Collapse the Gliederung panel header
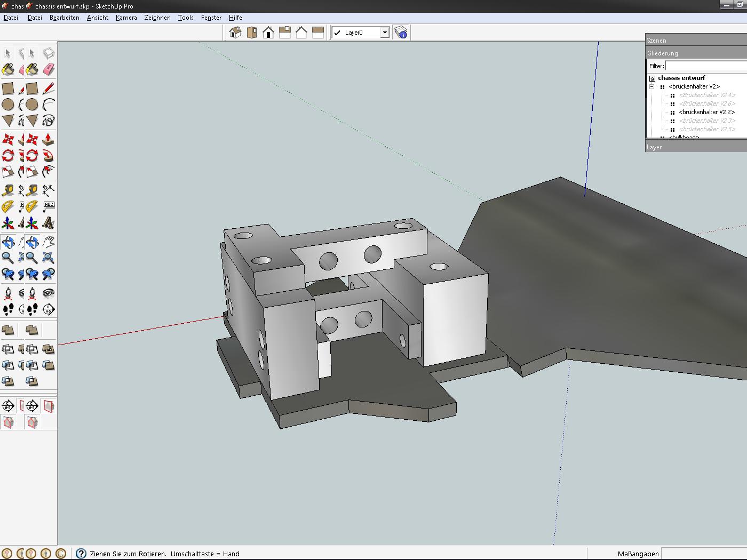 (x=696, y=53)
